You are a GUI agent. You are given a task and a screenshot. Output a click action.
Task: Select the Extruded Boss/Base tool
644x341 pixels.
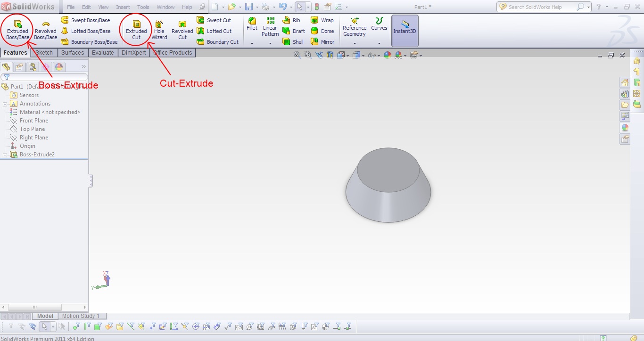pos(17,29)
